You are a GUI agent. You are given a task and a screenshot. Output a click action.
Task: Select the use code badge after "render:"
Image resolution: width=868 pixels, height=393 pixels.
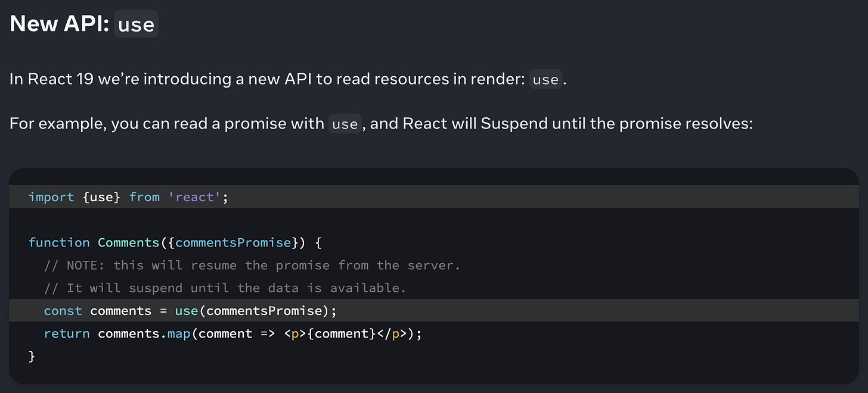tap(545, 79)
